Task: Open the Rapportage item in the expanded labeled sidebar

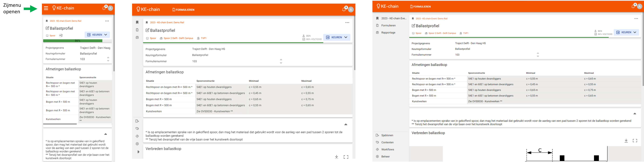Action: [388, 33]
